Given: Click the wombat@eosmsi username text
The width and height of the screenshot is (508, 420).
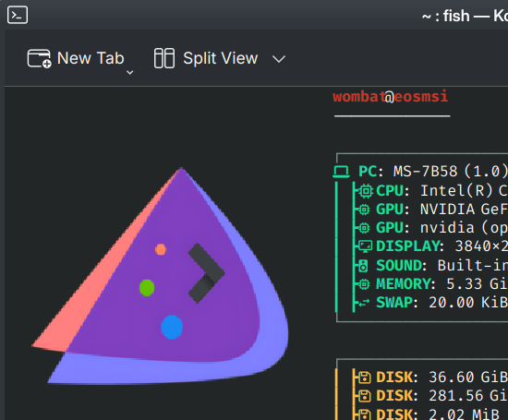Looking at the screenshot, I should [391, 97].
